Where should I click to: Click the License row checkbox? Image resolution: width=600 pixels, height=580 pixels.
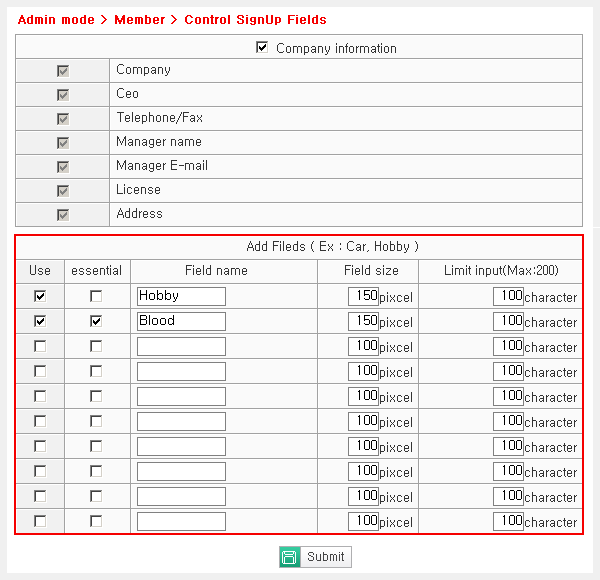tap(63, 190)
